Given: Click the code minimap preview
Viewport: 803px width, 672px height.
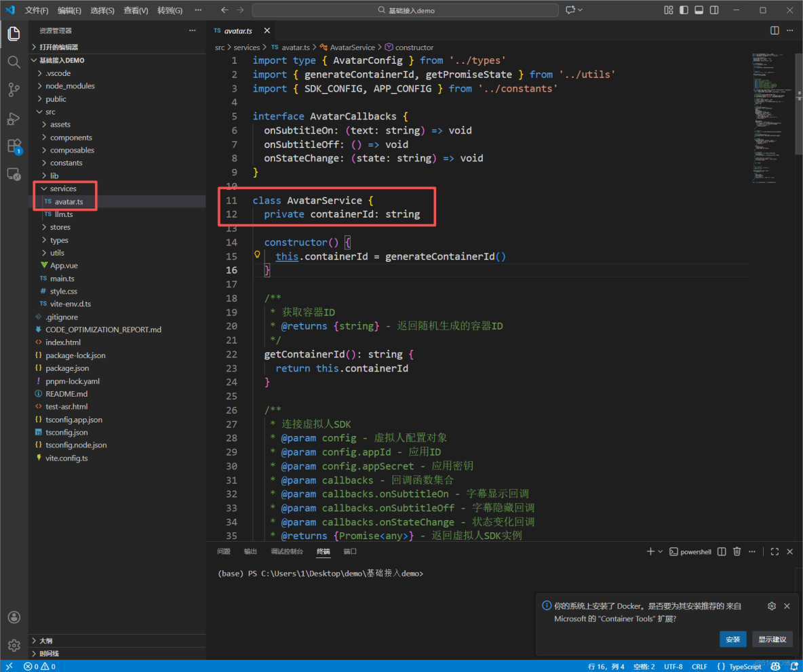Looking at the screenshot, I should click(x=771, y=115).
